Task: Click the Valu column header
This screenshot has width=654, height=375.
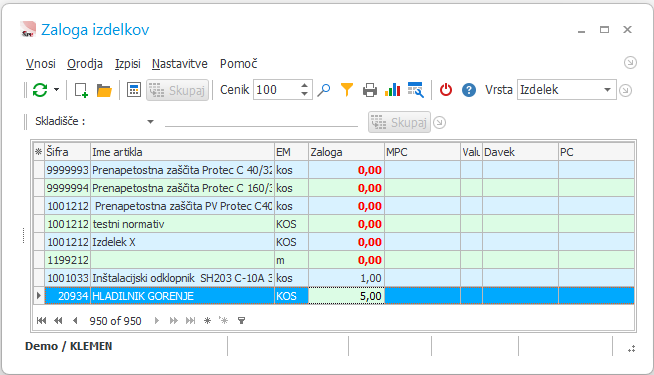Action: pyautogui.click(x=471, y=152)
